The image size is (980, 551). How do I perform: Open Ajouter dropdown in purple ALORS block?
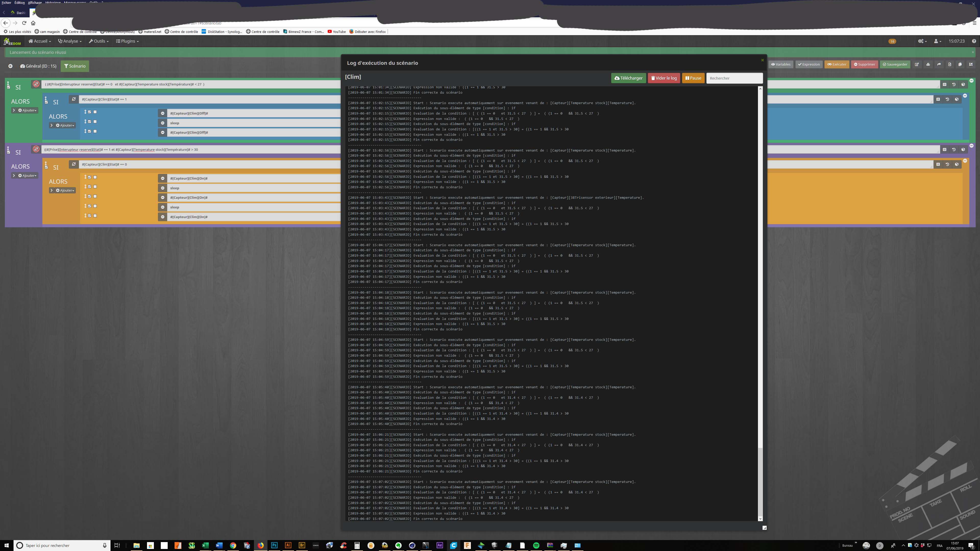(28, 175)
